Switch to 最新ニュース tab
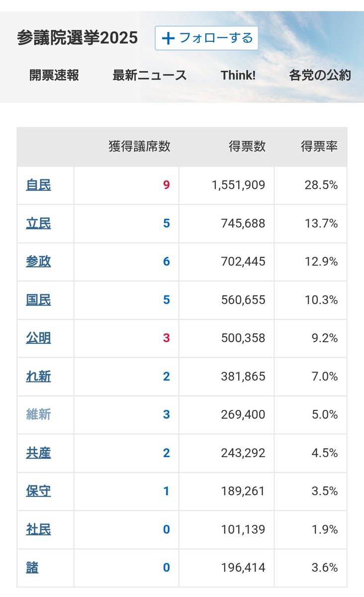364x597 pixels. 150,75
